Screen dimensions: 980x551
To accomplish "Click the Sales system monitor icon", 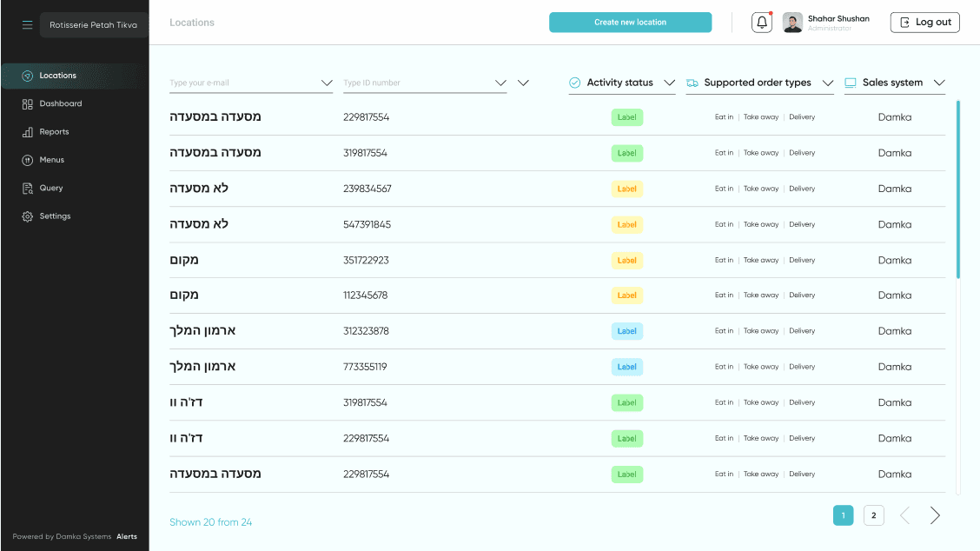I will tap(850, 83).
